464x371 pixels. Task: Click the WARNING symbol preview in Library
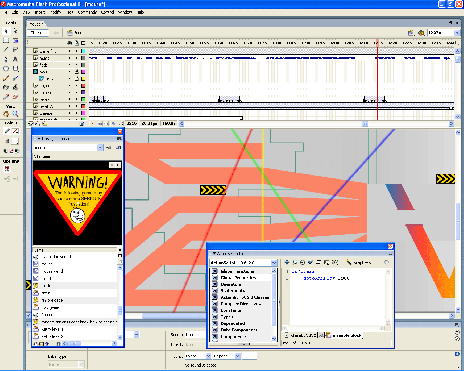tap(78, 202)
